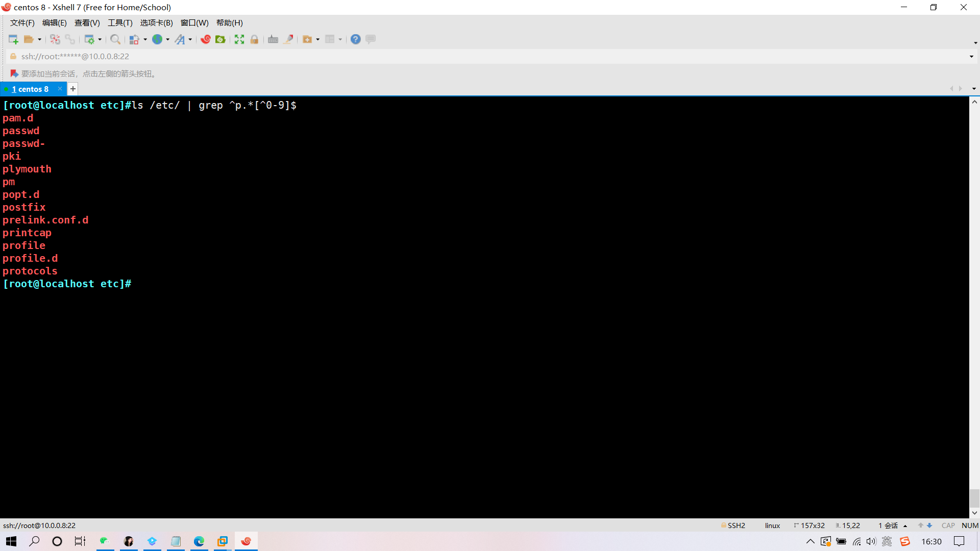
Task: Click the highlight marker pen icon
Action: pyautogui.click(x=288, y=39)
